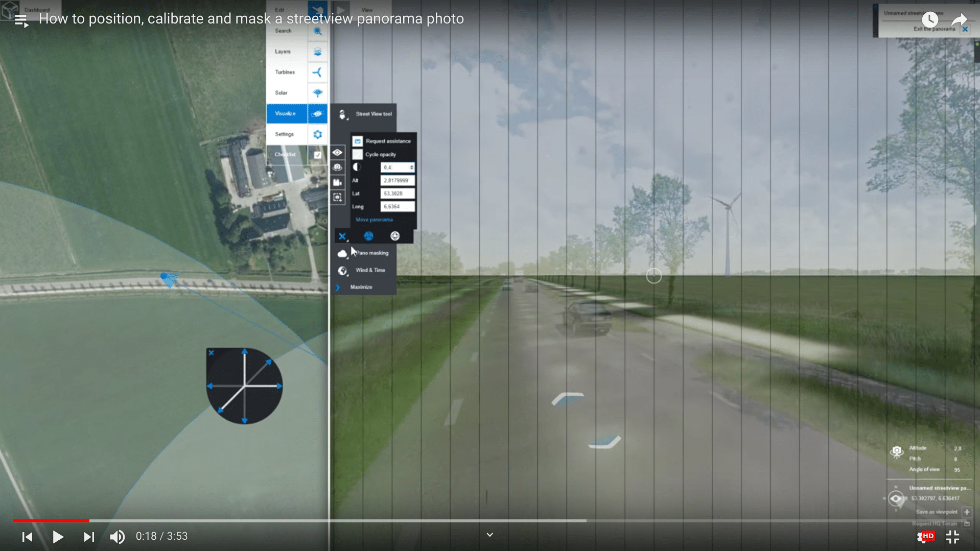Image resolution: width=980 pixels, height=551 pixels.
Task: Click the Request assistance icon
Action: [358, 141]
